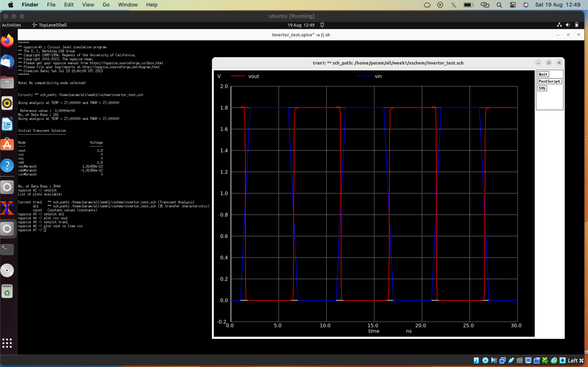The height and width of the screenshot is (367, 588).
Task: Open Ubuntu Software store from the dock
Action: [x=7, y=144]
